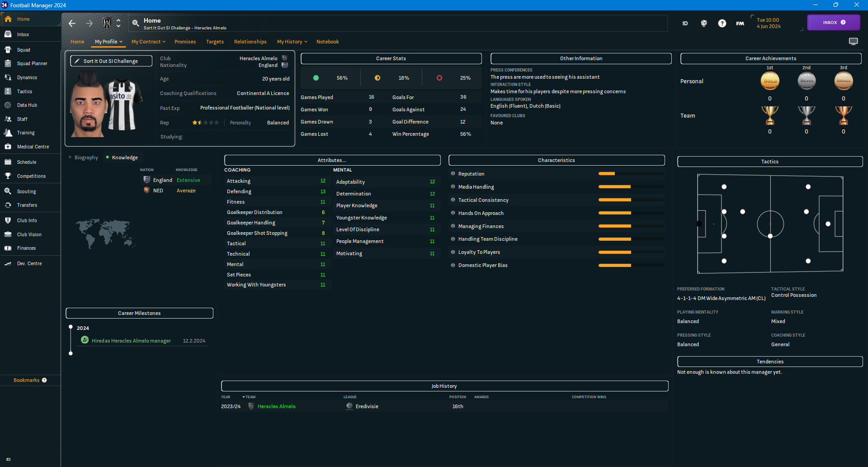868x467 pixels.
Task: Open the Competitions trophy icon
Action: click(x=8, y=176)
